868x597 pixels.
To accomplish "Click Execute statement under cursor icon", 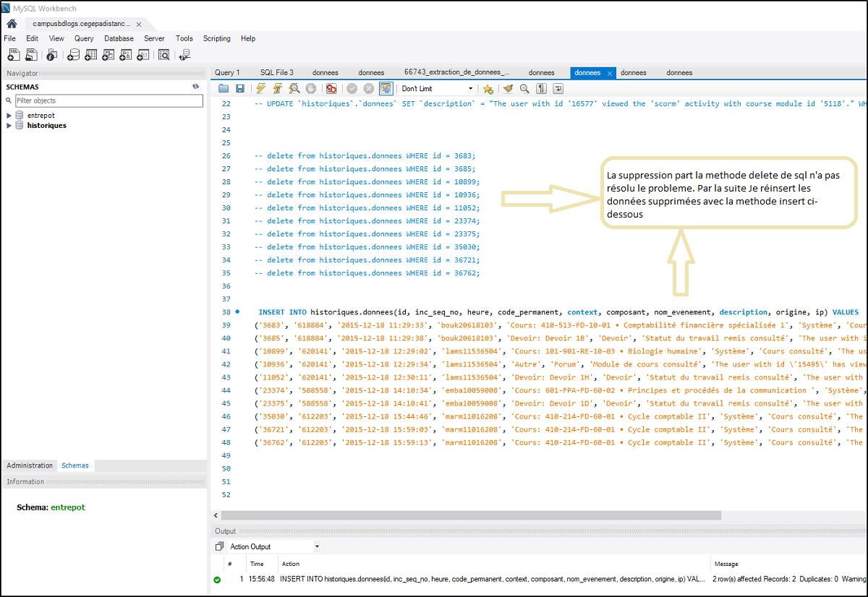I will (x=277, y=88).
